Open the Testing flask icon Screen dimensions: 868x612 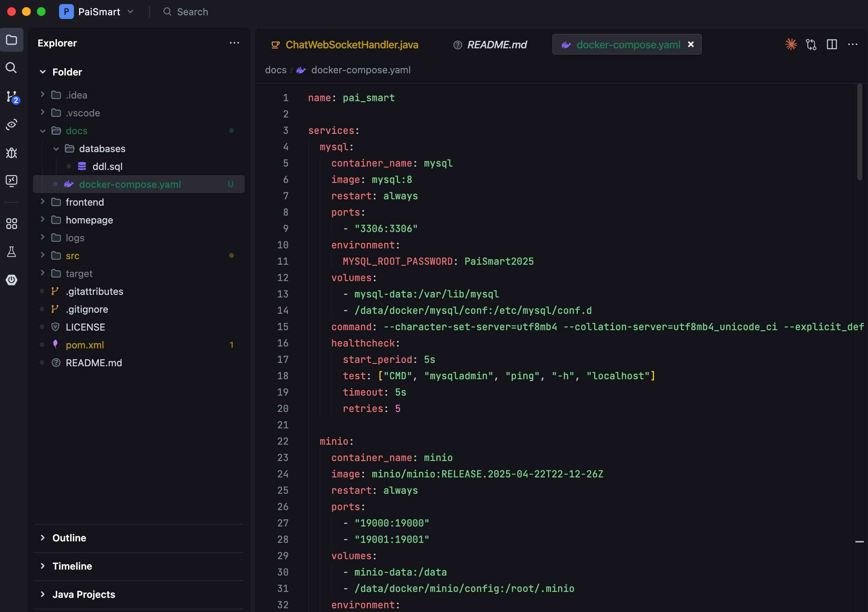coord(12,252)
